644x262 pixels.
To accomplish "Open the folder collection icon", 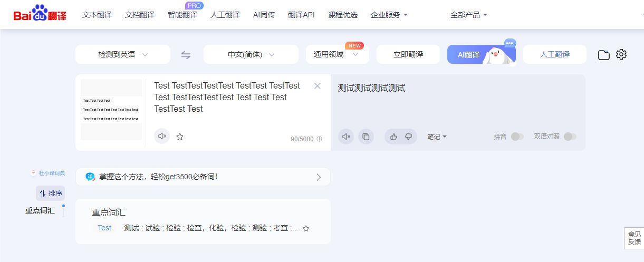I will pyautogui.click(x=604, y=55).
